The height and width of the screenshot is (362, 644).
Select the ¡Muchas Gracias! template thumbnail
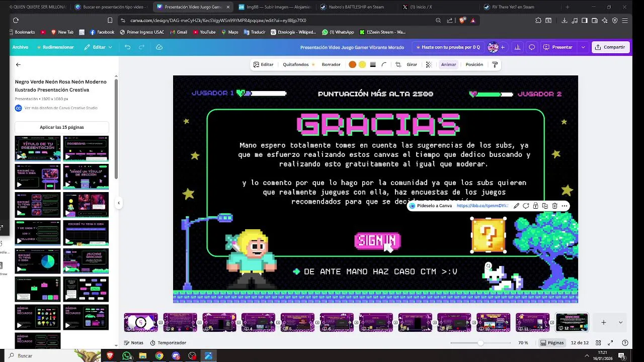(x=86, y=261)
